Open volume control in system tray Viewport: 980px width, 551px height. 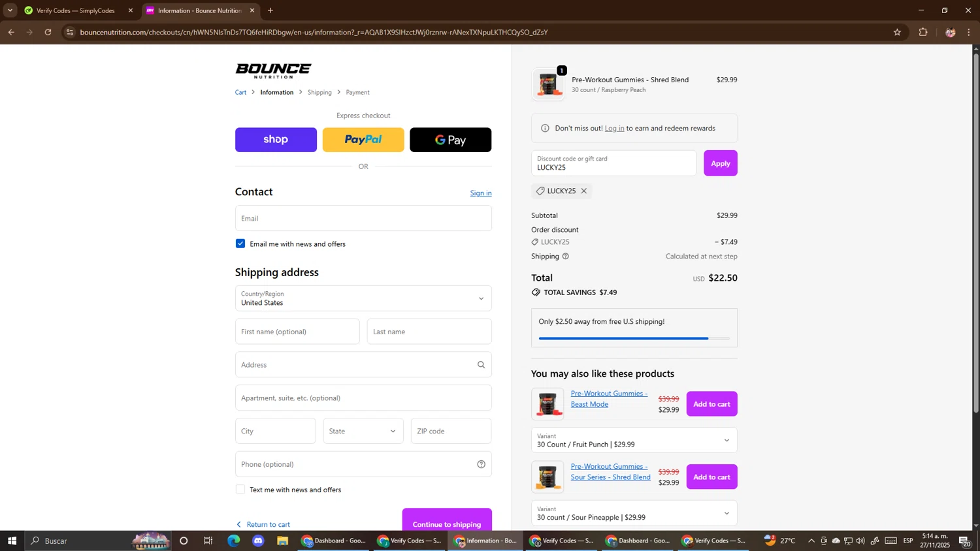pyautogui.click(x=860, y=541)
